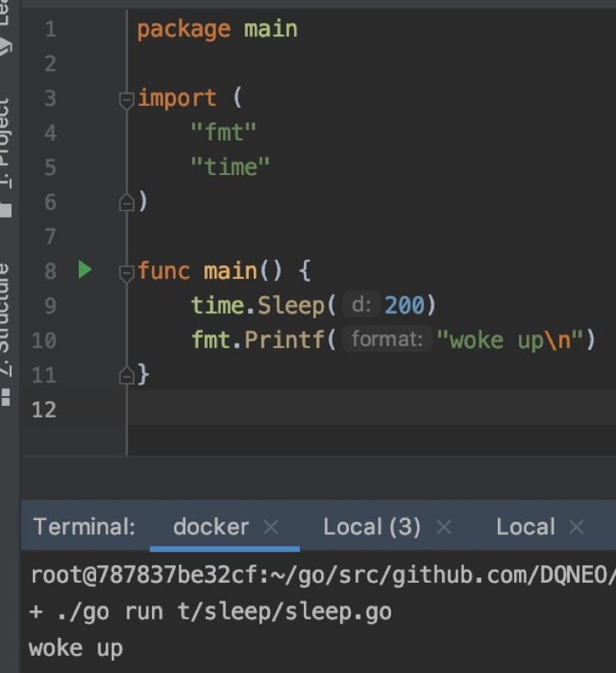
Task: Click the Structure tool window icon
Action: click(x=7, y=398)
